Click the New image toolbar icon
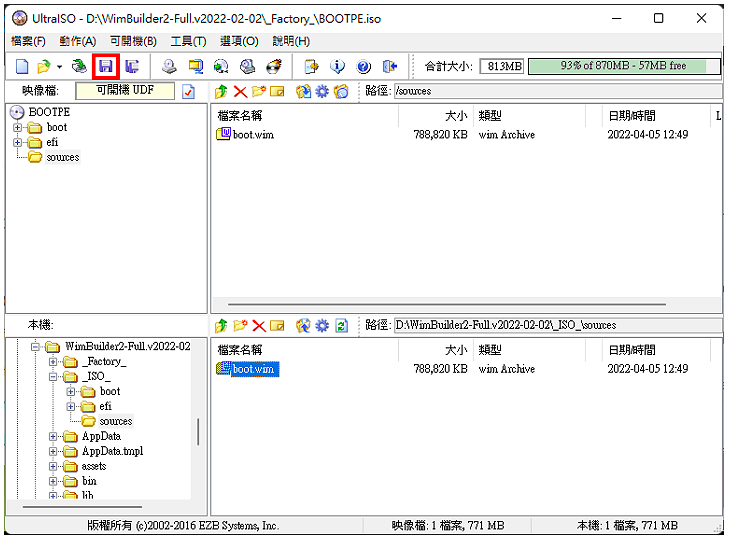 pyautogui.click(x=22, y=66)
